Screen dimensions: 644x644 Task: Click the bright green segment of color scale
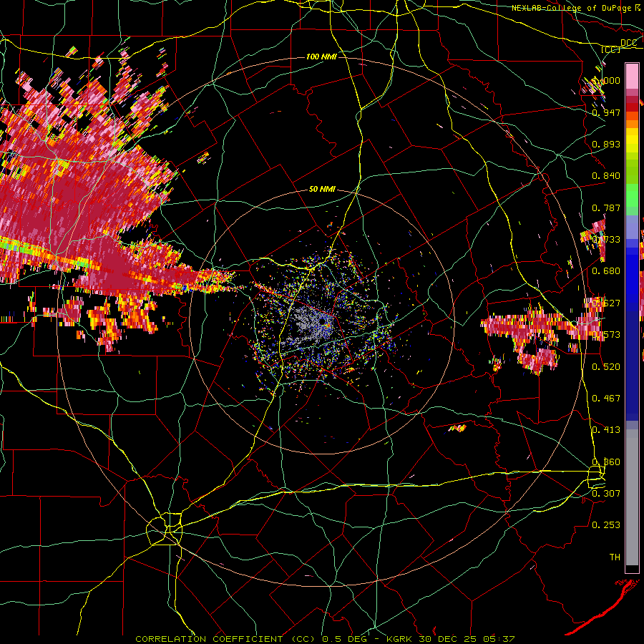(x=632, y=195)
